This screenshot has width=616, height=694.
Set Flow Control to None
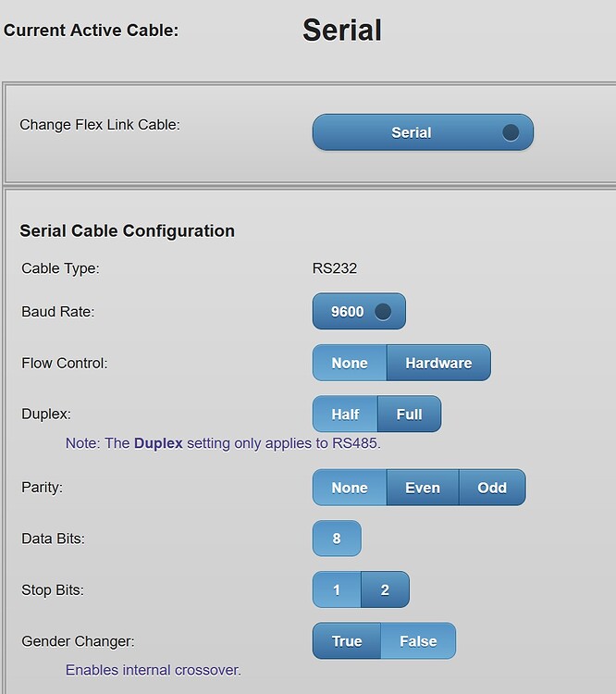click(x=350, y=363)
